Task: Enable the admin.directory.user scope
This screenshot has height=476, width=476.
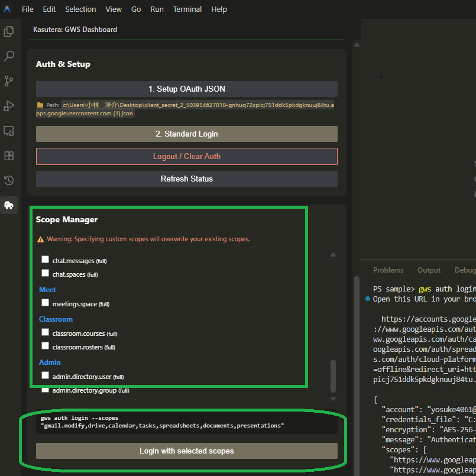Action: pos(45,375)
